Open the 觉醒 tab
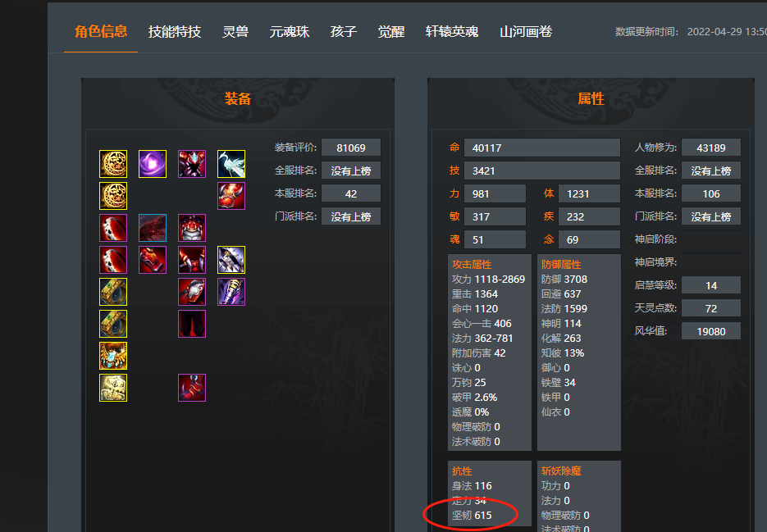 click(390, 32)
